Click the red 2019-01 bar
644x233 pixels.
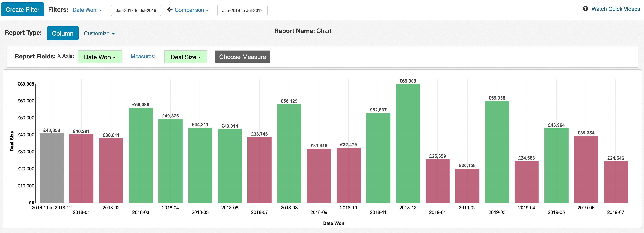pyautogui.click(x=438, y=181)
